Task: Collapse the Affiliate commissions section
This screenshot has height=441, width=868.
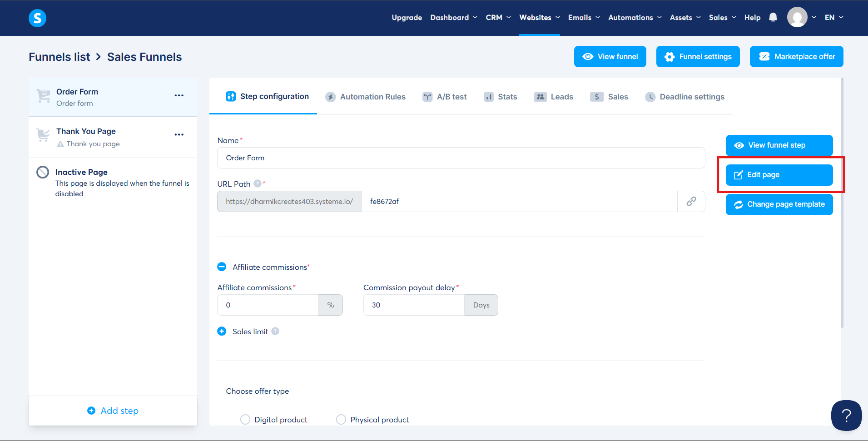Action: (222, 267)
